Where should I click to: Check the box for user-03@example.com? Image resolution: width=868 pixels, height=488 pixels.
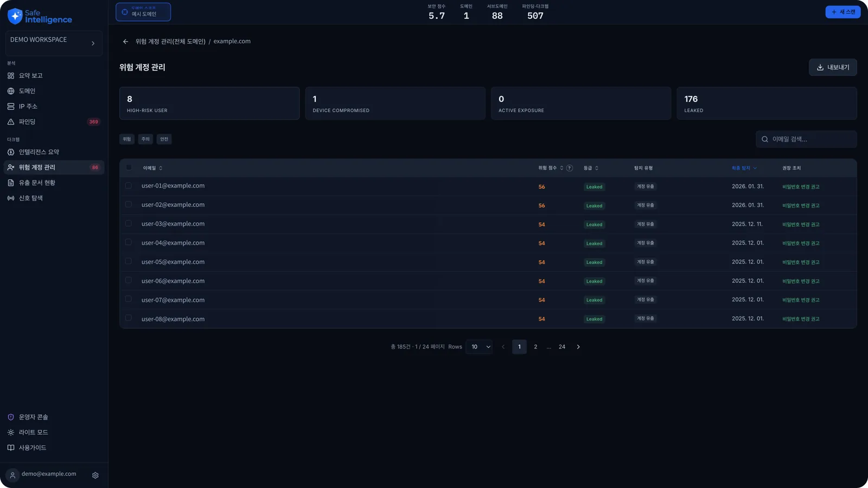129,223
